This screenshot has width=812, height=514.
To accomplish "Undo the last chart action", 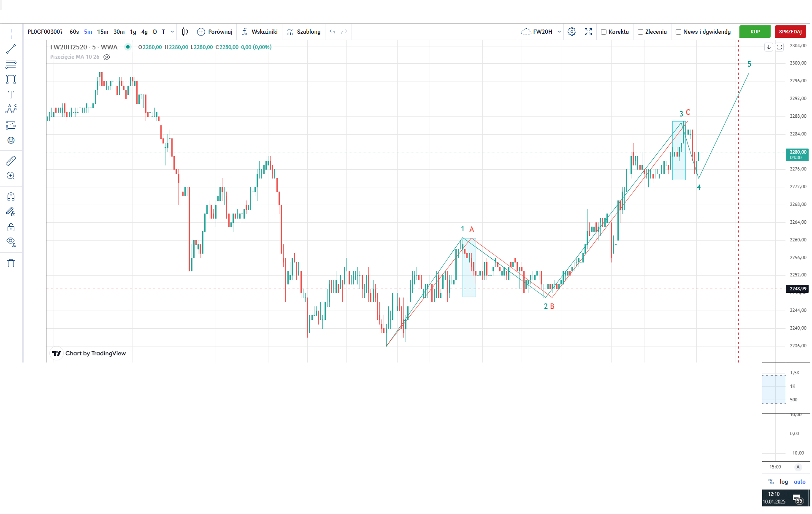I will [333, 32].
